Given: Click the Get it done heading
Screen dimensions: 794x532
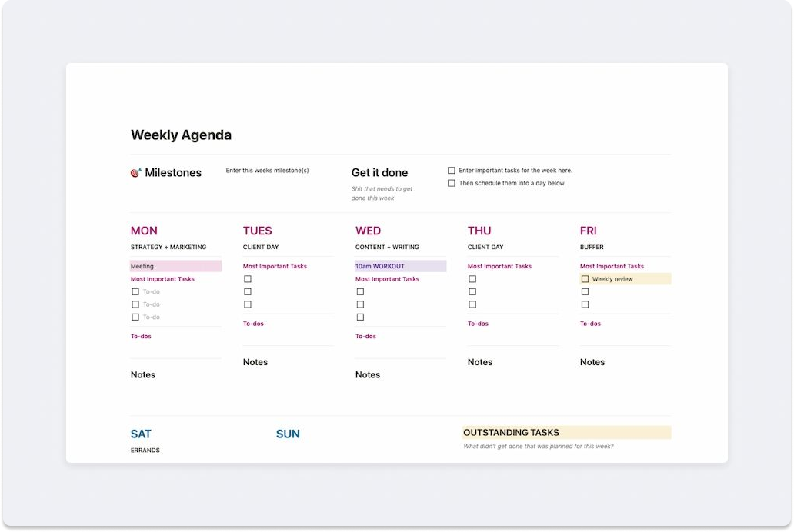Looking at the screenshot, I should (379, 173).
